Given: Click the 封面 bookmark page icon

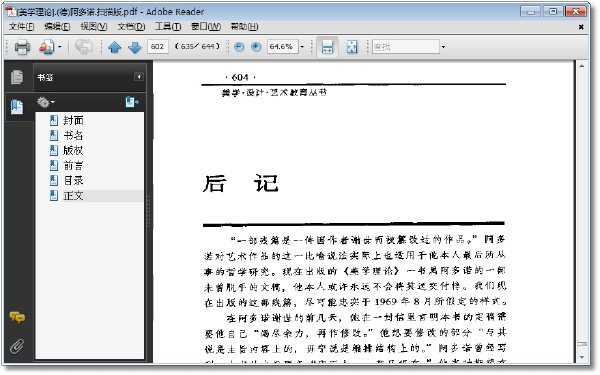Looking at the screenshot, I should pos(54,121).
